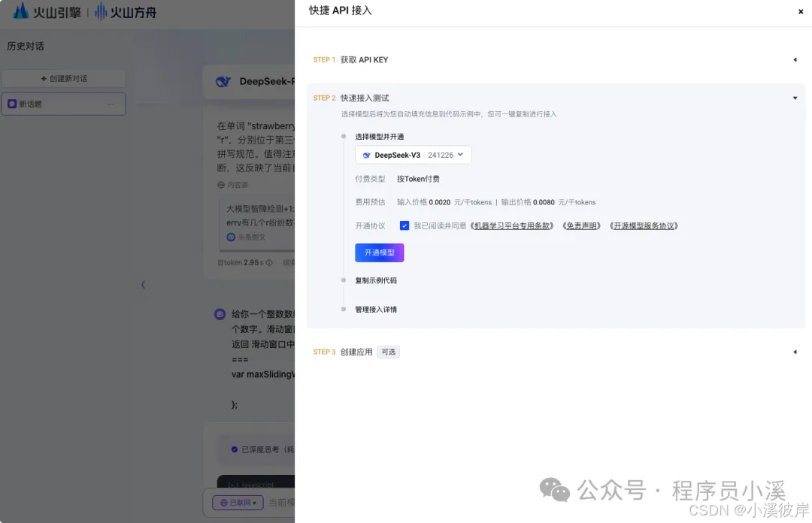Open 免责声明 link
The height and width of the screenshot is (523, 812).
click(x=581, y=225)
